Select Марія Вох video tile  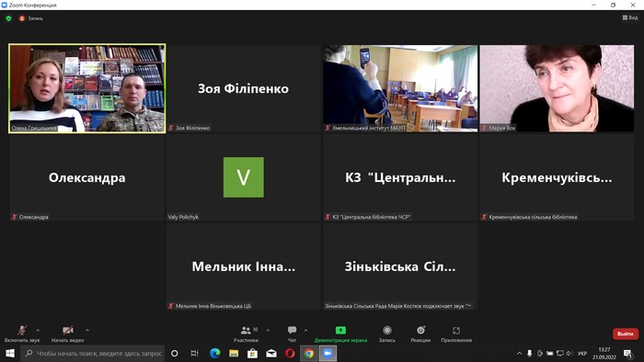point(557,88)
